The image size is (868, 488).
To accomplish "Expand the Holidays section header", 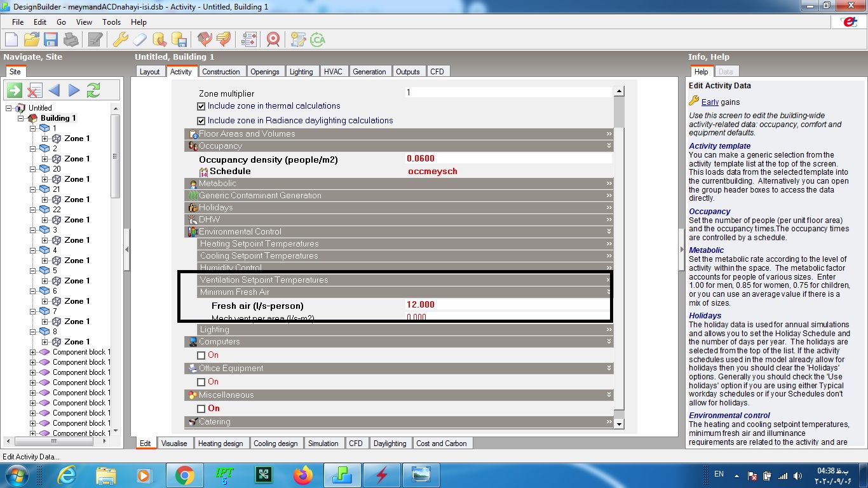I will 399,208.
